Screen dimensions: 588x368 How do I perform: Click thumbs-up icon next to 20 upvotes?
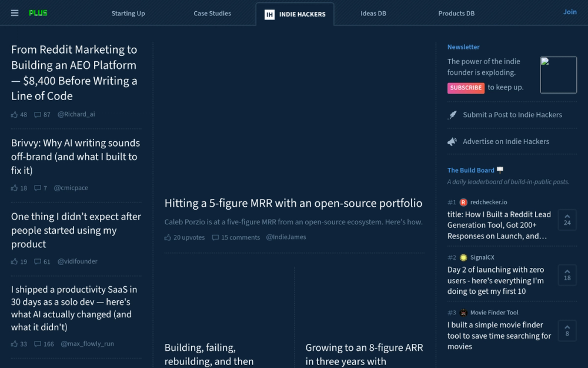pyautogui.click(x=168, y=237)
